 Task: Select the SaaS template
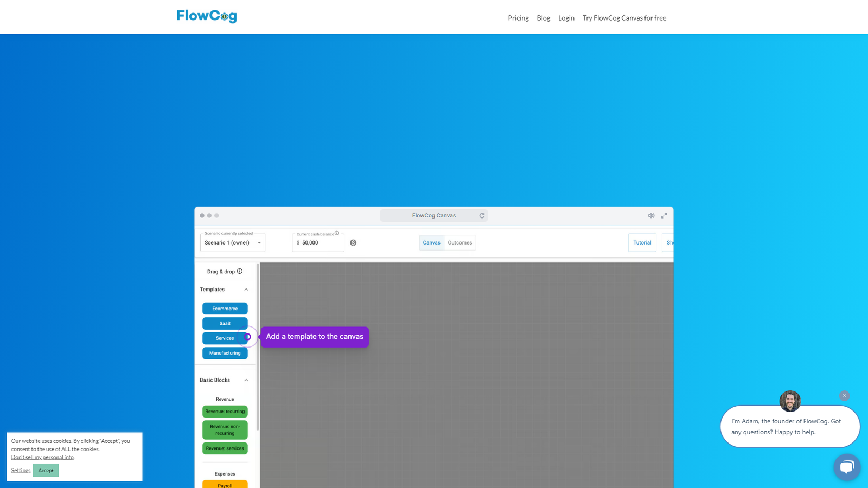click(225, 323)
